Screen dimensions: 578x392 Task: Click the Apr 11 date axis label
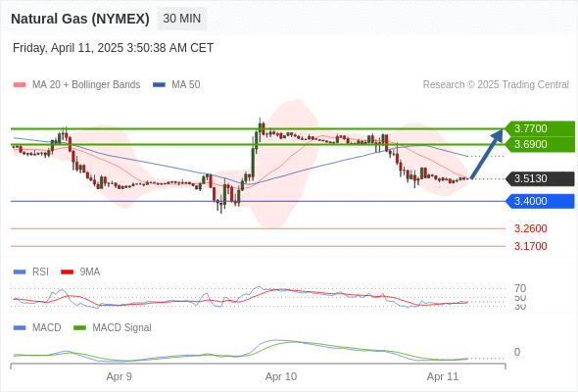(443, 376)
